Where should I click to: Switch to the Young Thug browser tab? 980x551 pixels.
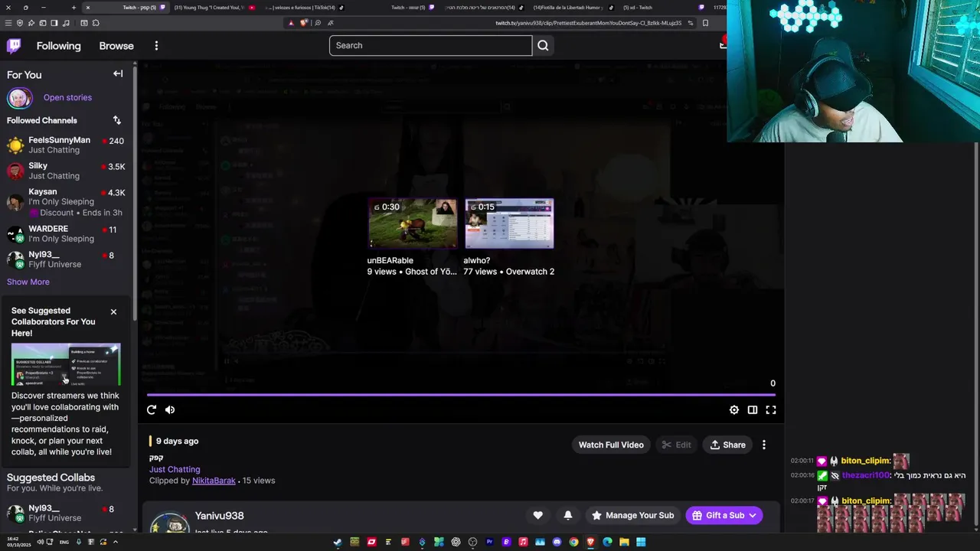pos(215,8)
